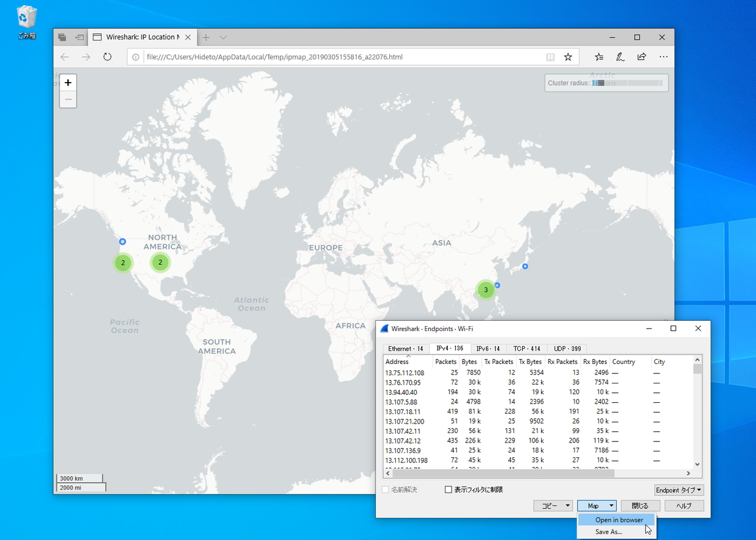The image size is (756, 540).
Task: Check the 表示フィルタに制限 option
Action: click(x=447, y=489)
